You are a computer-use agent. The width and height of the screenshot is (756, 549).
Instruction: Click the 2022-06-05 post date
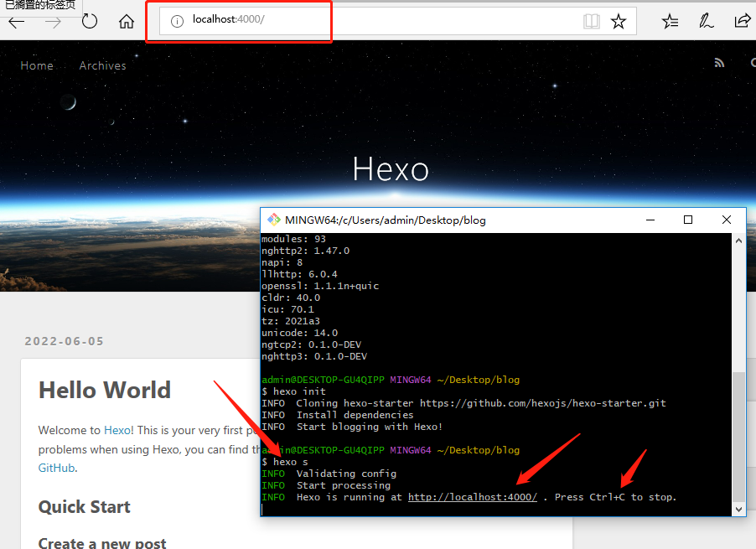click(x=65, y=341)
